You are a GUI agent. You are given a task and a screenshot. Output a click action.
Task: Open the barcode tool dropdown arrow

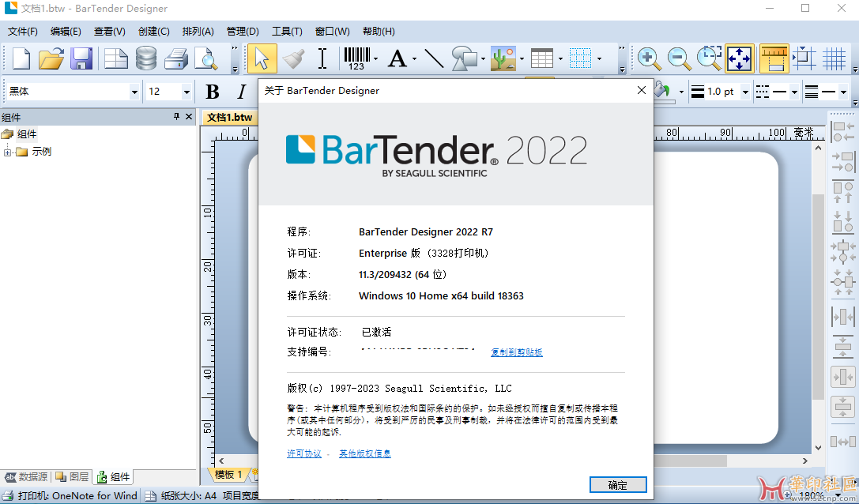376,58
